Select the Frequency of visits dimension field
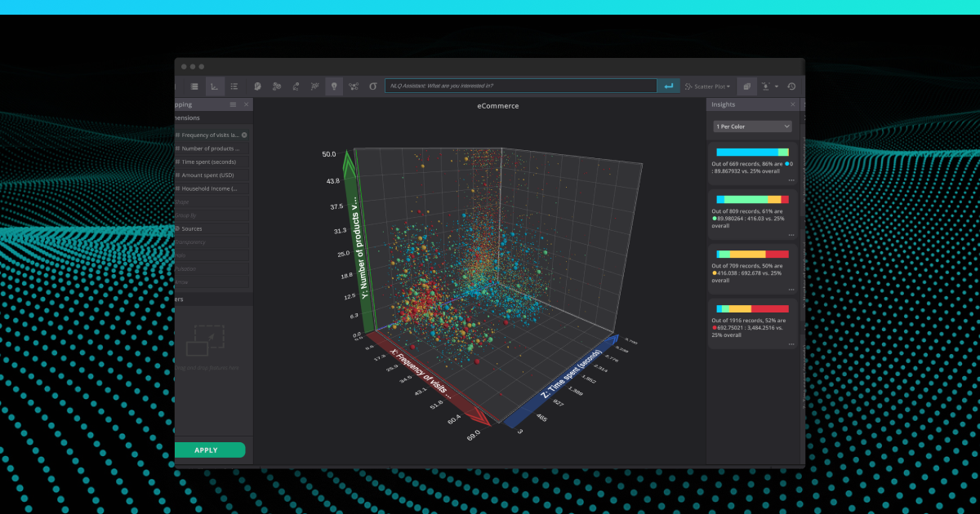The image size is (980, 514). [212, 135]
